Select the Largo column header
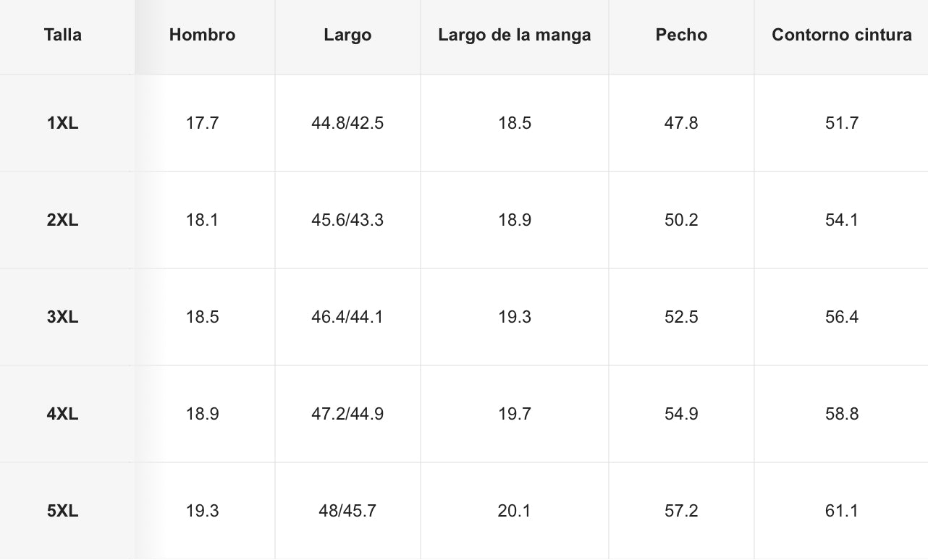Image resolution: width=928 pixels, height=560 pixels. click(x=347, y=35)
